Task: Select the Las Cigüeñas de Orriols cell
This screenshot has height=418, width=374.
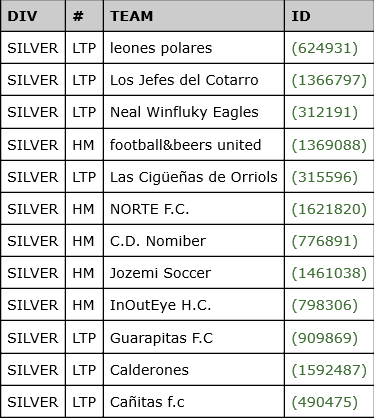Action: [x=194, y=177]
